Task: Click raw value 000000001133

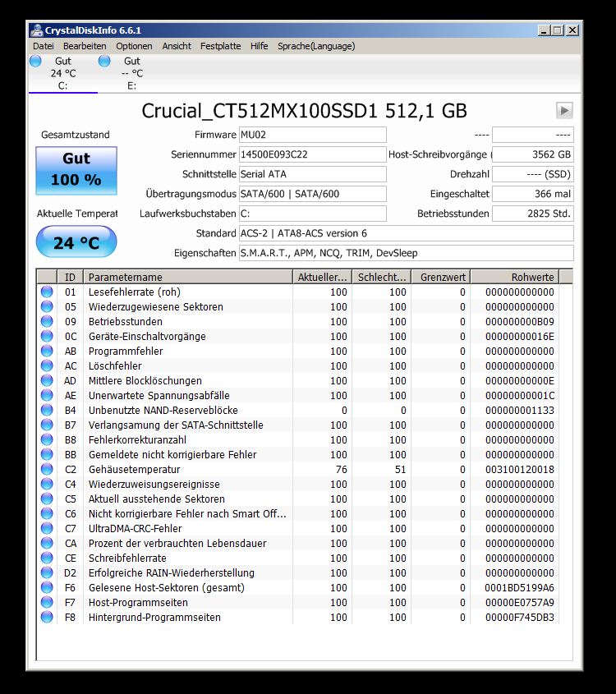Action: [520, 410]
